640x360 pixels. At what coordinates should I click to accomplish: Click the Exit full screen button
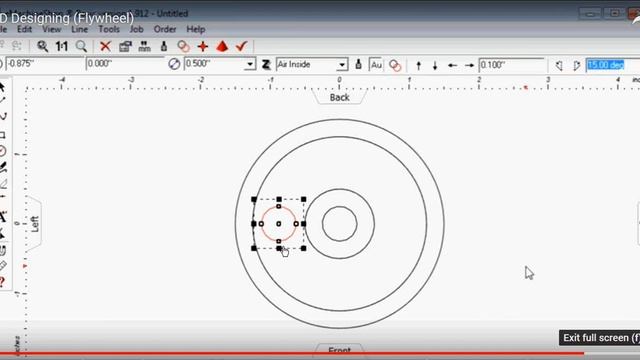click(x=600, y=338)
